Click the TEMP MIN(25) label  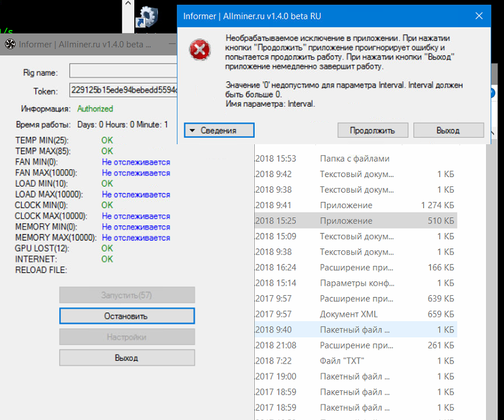point(42,140)
